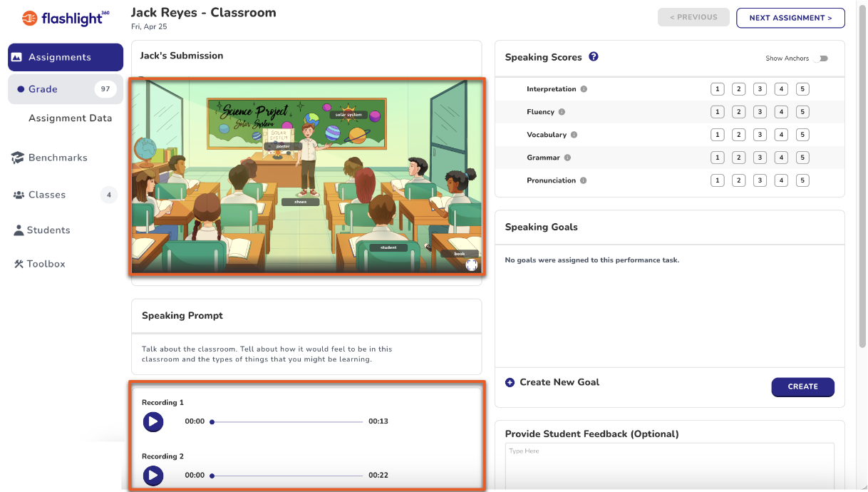Open the Toolbox section
This screenshot has width=868, height=492.
40,264
